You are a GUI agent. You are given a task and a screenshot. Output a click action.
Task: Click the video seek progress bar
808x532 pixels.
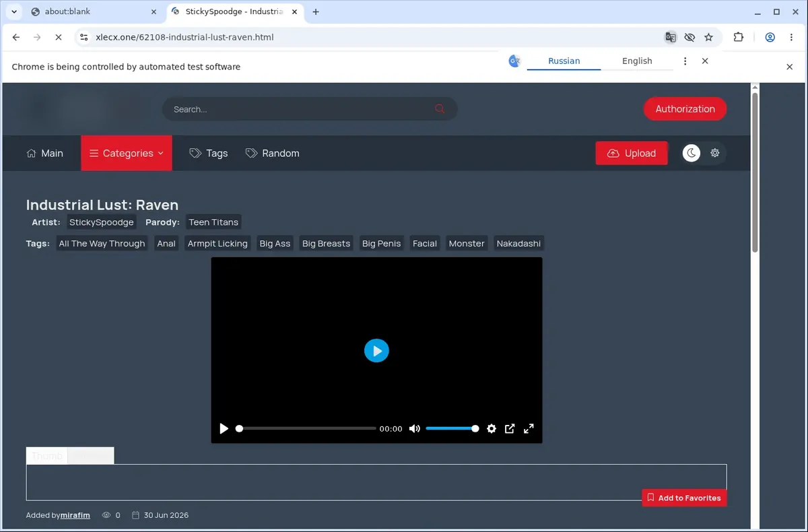point(307,429)
